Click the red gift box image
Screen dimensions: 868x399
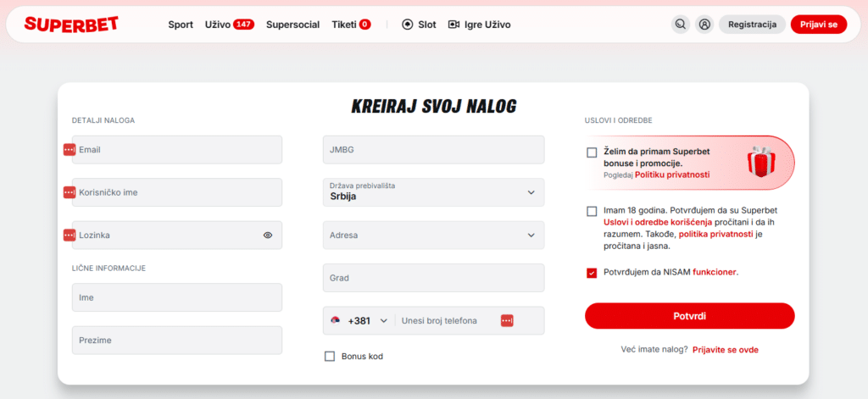point(761,162)
